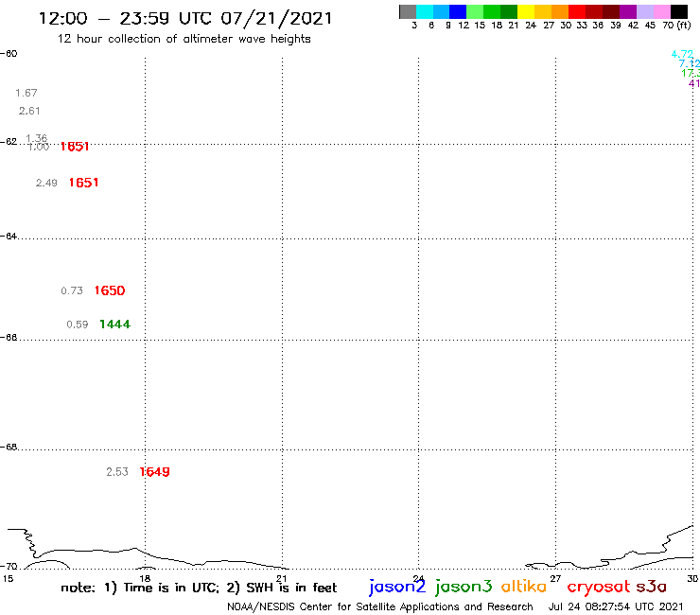The width and height of the screenshot is (700, 615).
Task: Select the orange swatch in the legend bar
Action: (x=560, y=11)
